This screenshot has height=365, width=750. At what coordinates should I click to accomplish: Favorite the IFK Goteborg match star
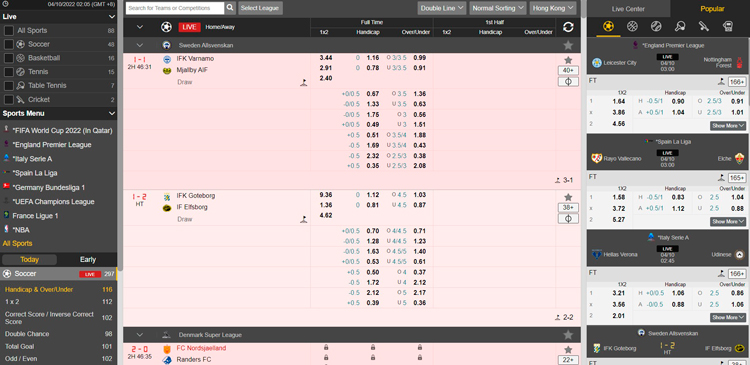coord(568,198)
